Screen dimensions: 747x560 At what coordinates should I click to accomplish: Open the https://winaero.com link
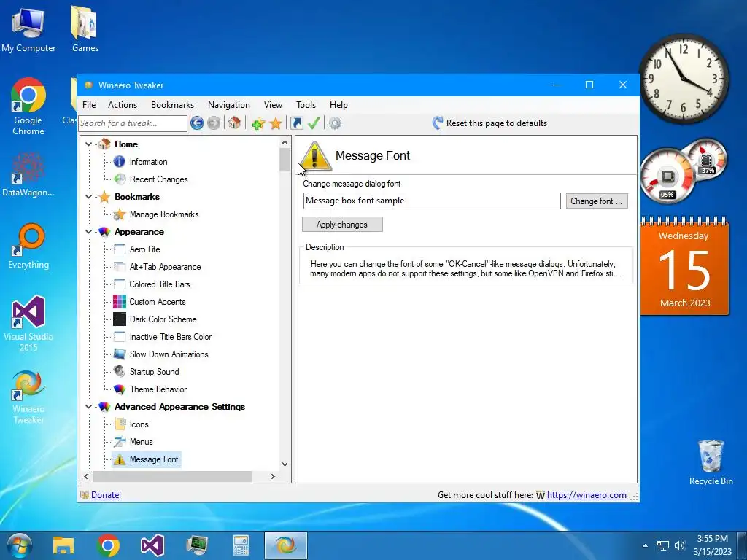pos(587,495)
